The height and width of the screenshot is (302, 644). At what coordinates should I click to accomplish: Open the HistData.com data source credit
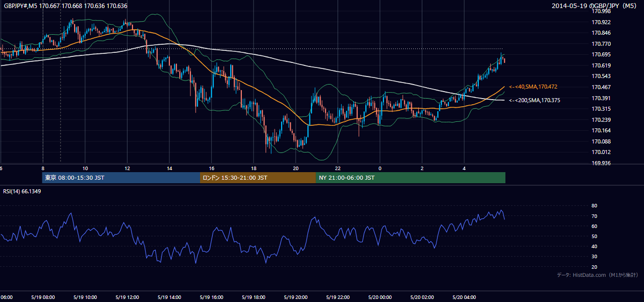coord(598,275)
